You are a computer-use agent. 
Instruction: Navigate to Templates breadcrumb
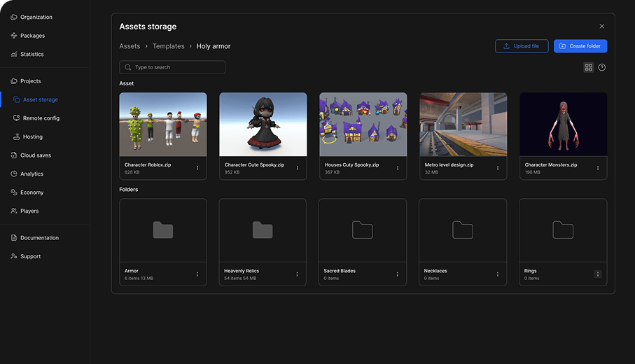click(x=168, y=46)
